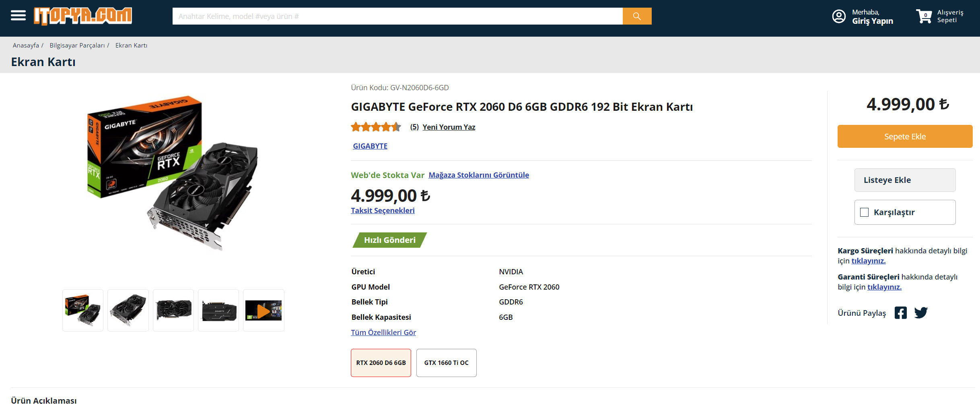980x404 pixels.
Task: Open the hamburger navigation menu
Action: (x=18, y=16)
